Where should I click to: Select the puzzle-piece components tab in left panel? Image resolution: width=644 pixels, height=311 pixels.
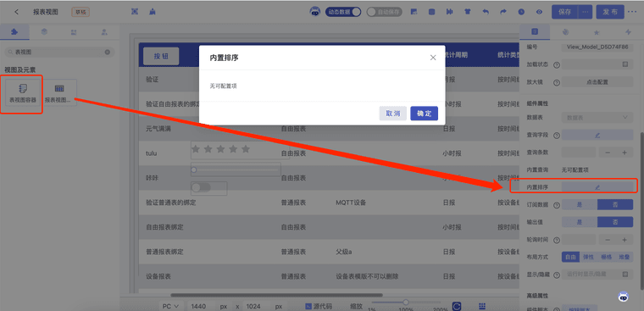point(14,31)
